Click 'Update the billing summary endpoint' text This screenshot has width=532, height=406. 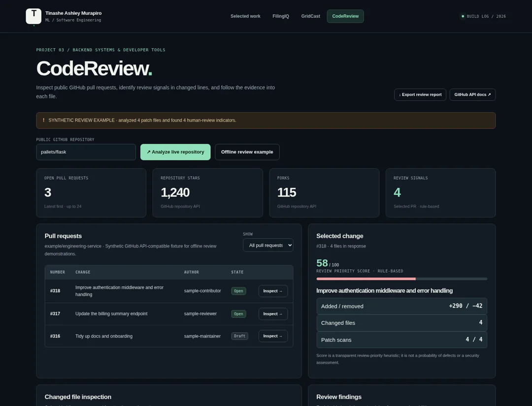111,314
